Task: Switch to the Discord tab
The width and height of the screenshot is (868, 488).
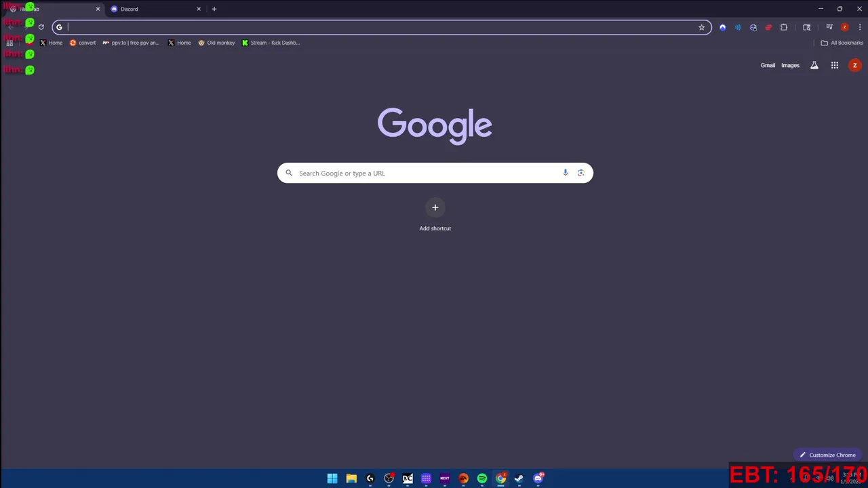Action: click(x=155, y=9)
